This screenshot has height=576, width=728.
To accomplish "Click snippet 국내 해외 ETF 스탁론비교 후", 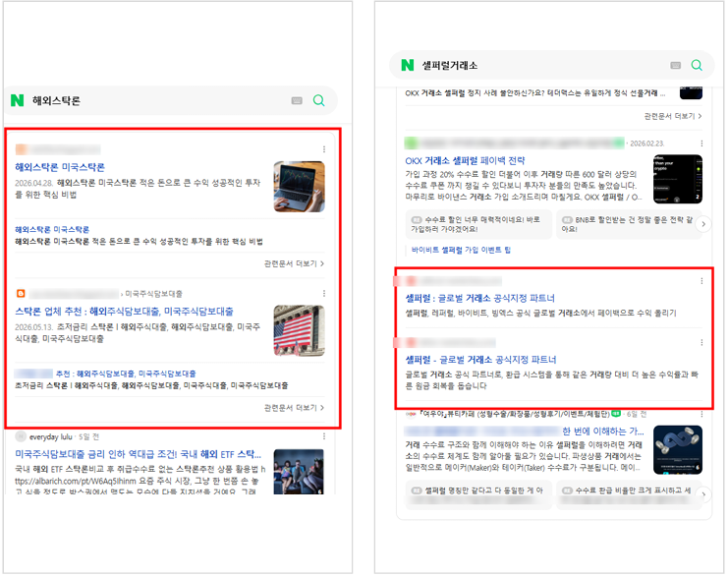I will click(x=140, y=480).
